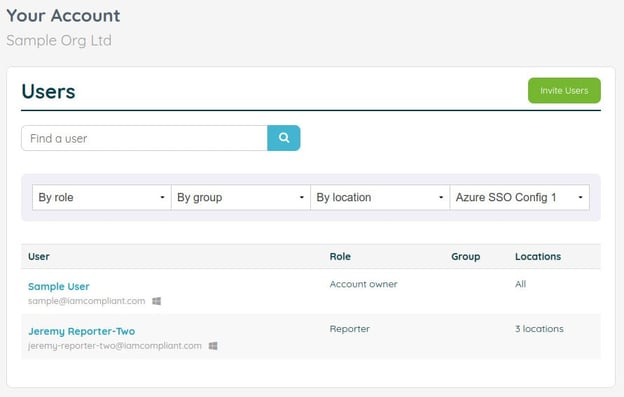Click the All locations cell
Screen dimensions: 624x397
click(x=521, y=284)
